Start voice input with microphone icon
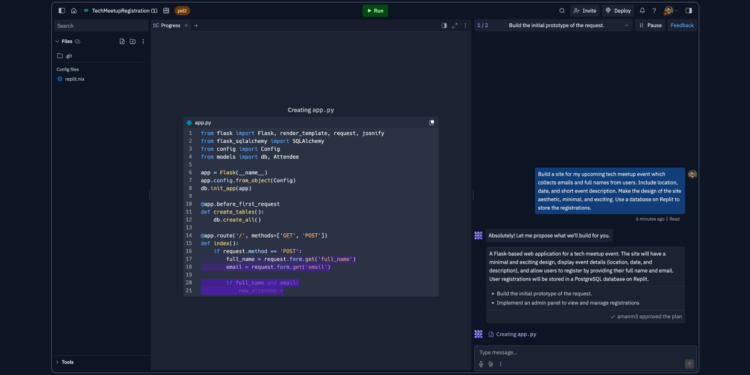750x375 pixels. pos(481,364)
